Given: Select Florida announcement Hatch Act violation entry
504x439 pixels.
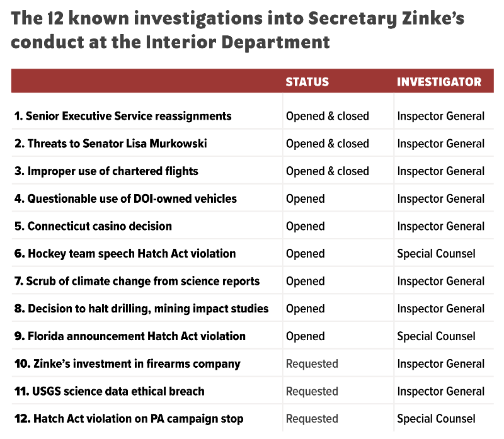Looking at the screenshot, I should click(x=130, y=336).
